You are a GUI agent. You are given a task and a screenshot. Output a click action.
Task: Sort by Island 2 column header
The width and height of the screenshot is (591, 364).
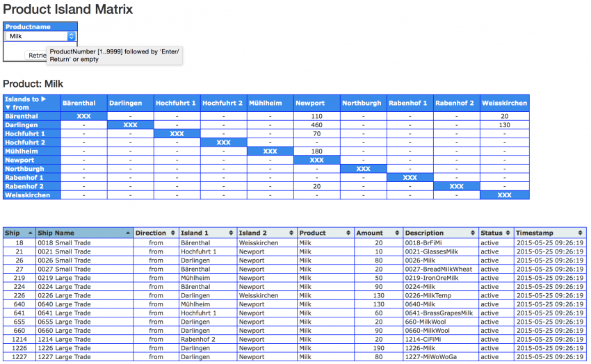(266, 233)
